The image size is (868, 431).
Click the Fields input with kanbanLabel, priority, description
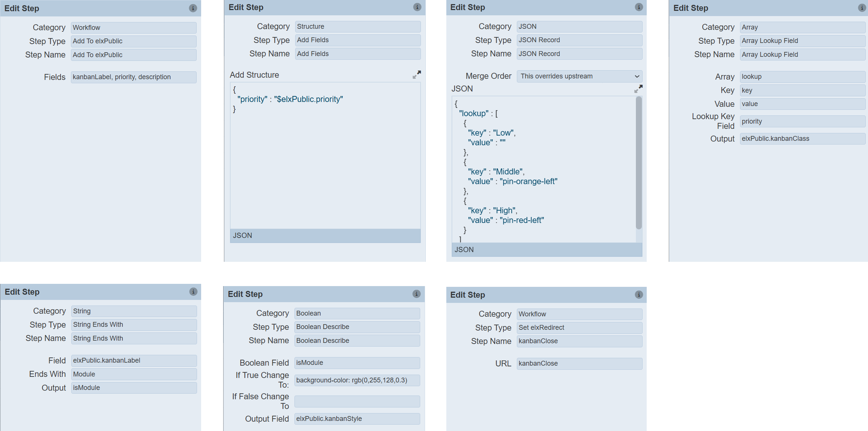[x=134, y=77]
